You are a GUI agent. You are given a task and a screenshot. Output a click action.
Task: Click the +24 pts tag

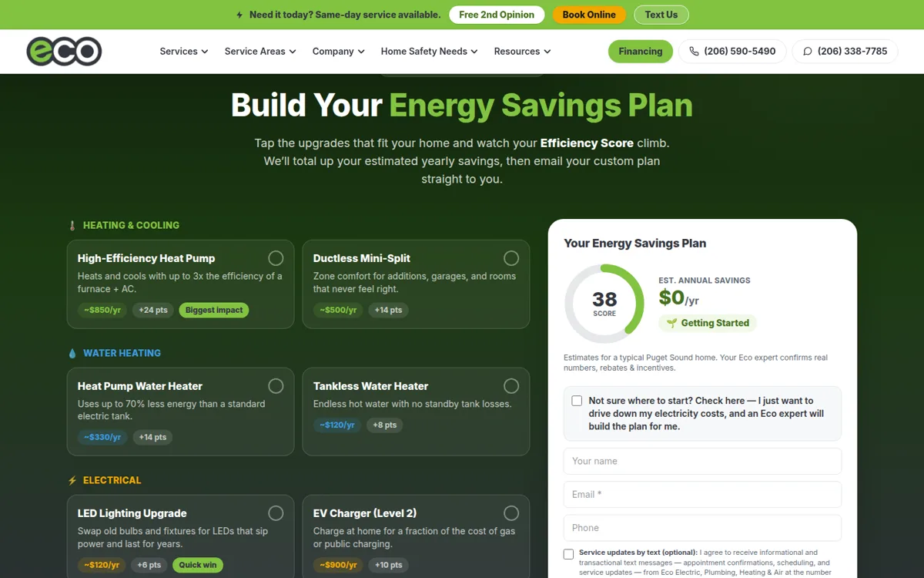point(152,310)
